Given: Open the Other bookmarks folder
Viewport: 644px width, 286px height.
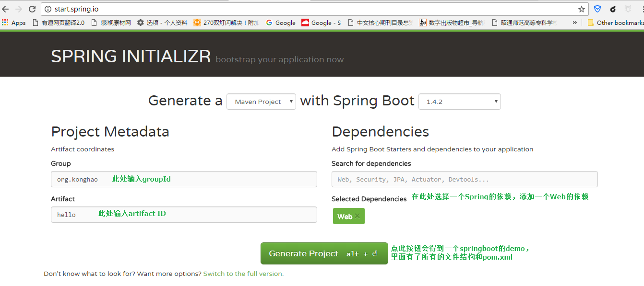Looking at the screenshot, I should pyautogui.click(x=615, y=23).
